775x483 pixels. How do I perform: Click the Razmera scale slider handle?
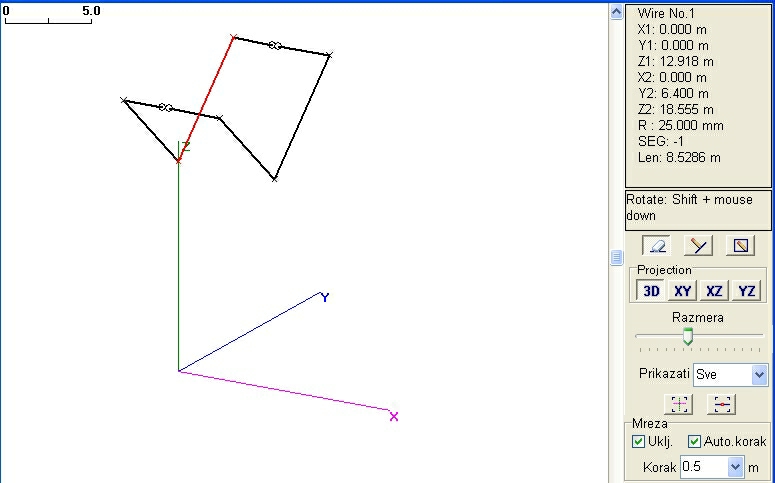[688, 338]
